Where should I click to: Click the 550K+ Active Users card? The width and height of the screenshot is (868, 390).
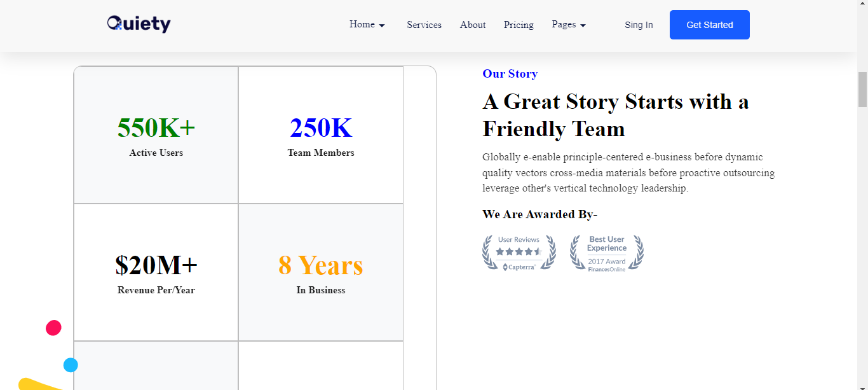point(156,135)
